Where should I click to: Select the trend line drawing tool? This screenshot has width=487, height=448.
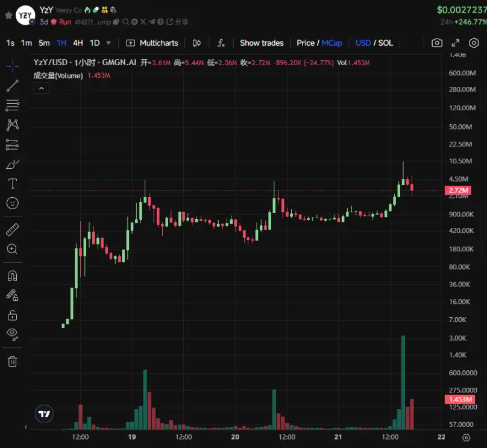tap(13, 86)
